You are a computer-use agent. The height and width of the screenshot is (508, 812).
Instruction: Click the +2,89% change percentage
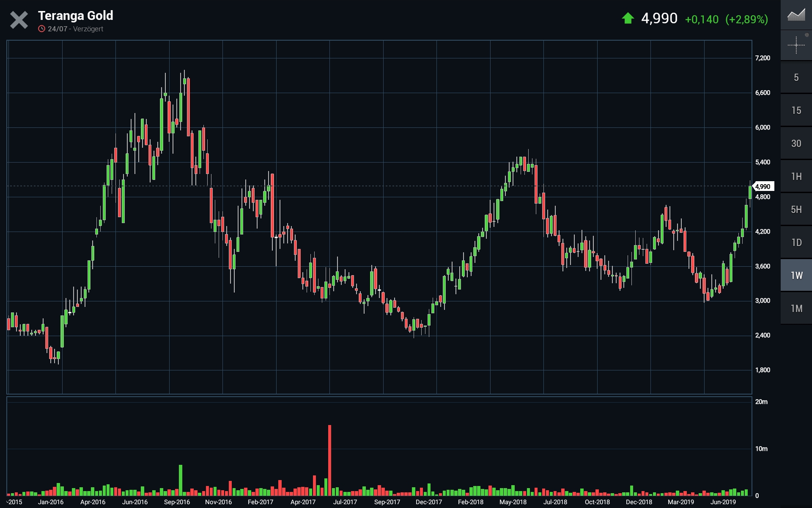(746, 19)
